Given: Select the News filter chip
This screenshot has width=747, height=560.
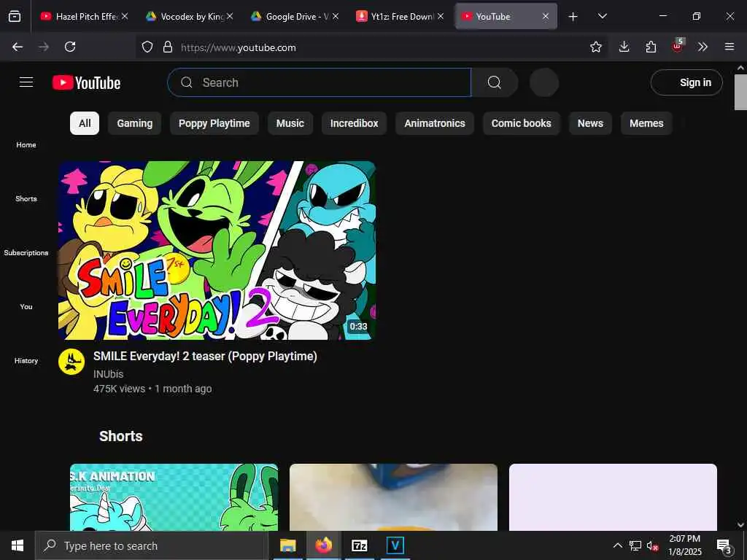Looking at the screenshot, I should (590, 123).
